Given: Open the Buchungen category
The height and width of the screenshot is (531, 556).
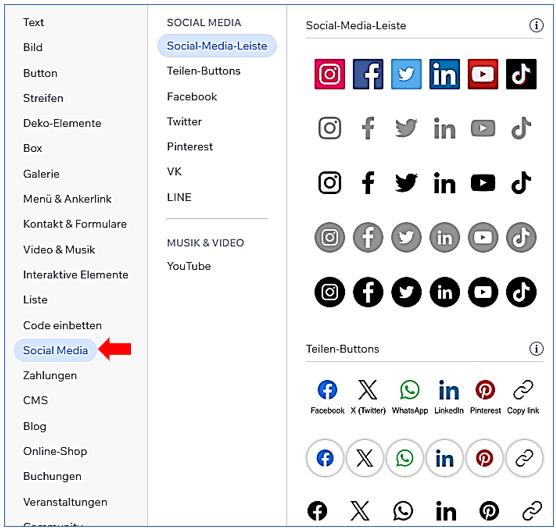Looking at the screenshot, I should click(x=52, y=476).
